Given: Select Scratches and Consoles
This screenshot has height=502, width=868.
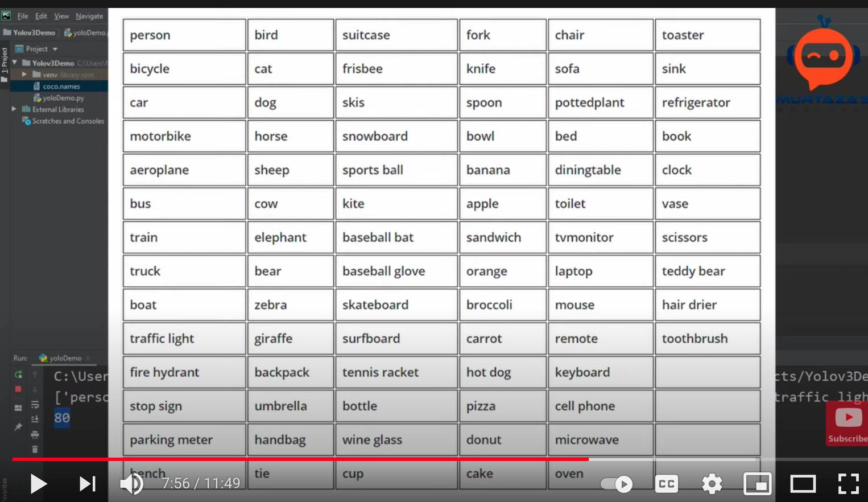Looking at the screenshot, I should tap(63, 121).
